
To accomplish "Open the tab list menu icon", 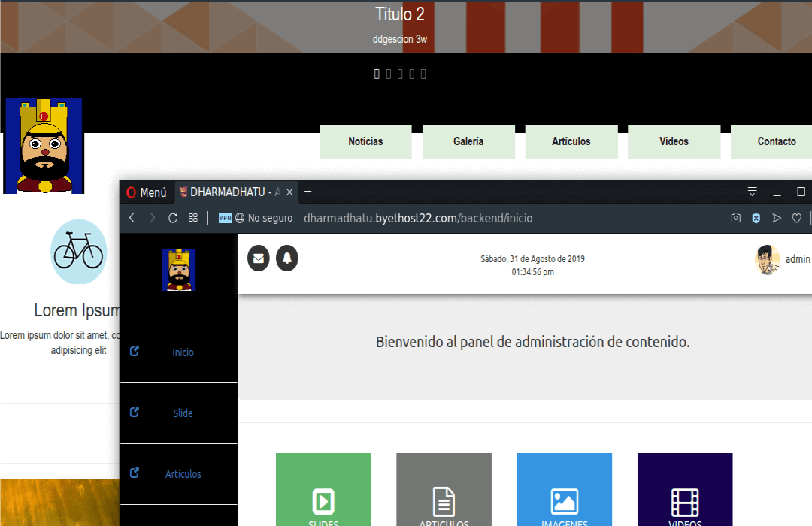I will click(x=752, y=192).
